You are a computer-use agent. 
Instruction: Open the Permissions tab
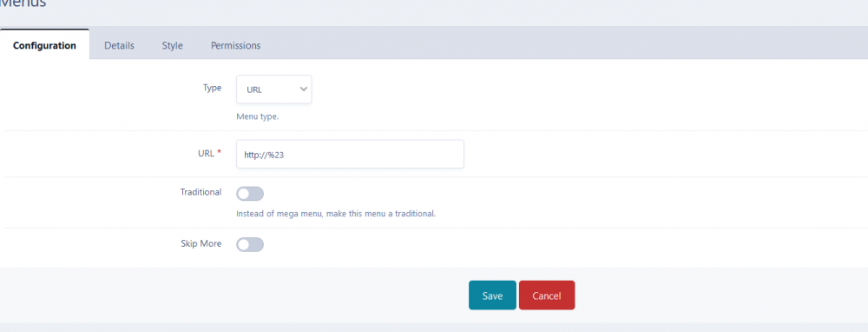pyautogui.click(x=235, y=45)
